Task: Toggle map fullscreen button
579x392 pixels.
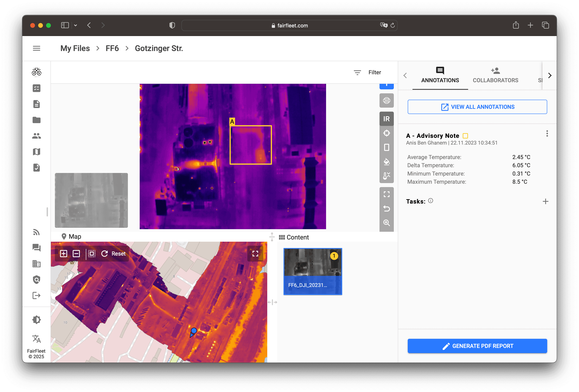Action: coord(255,254)
